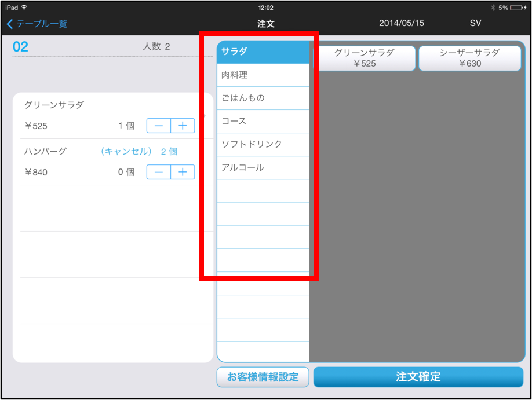Decrease グリーンサラダ quantity with minus

pyautogui.click(x=158, y=126)
